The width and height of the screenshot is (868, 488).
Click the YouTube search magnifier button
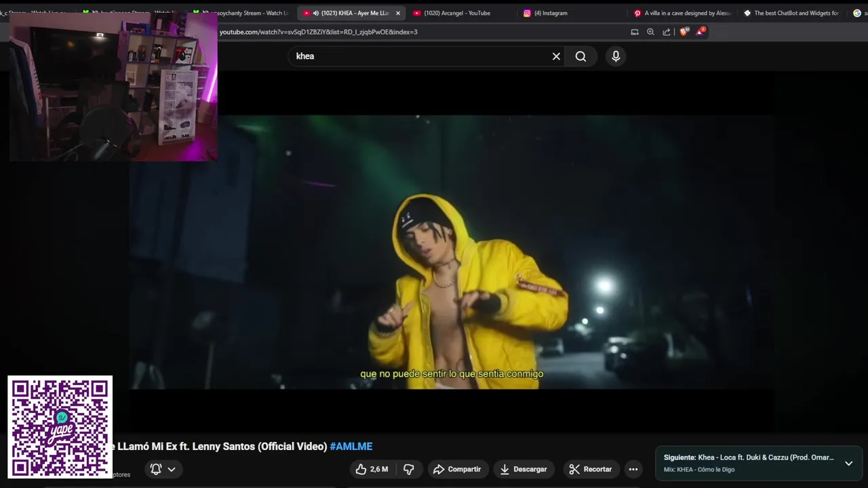tap(580, 56)
